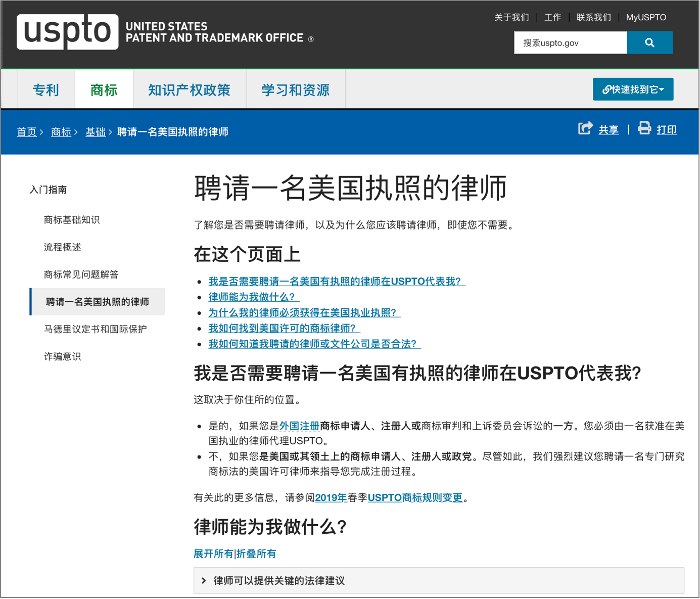Screen dimensions: 700x599
Task: Click 关于我们 in top bar
Action: coord(511,17)
